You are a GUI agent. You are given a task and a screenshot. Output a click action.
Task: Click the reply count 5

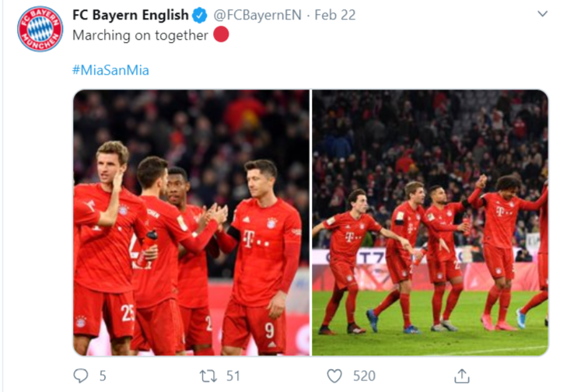click(103, 376)
